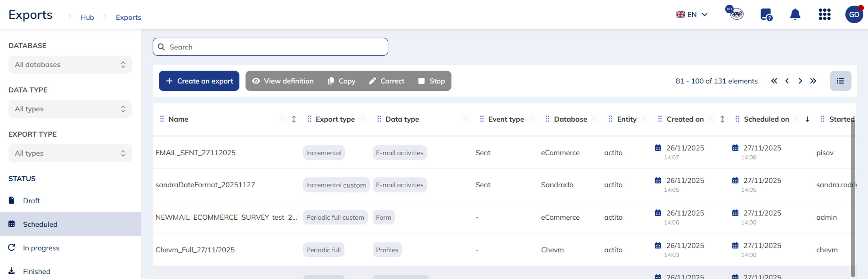Viewport: 868px width, 279px height.
Task: Go to next page arrow
Action: point(800,81)
